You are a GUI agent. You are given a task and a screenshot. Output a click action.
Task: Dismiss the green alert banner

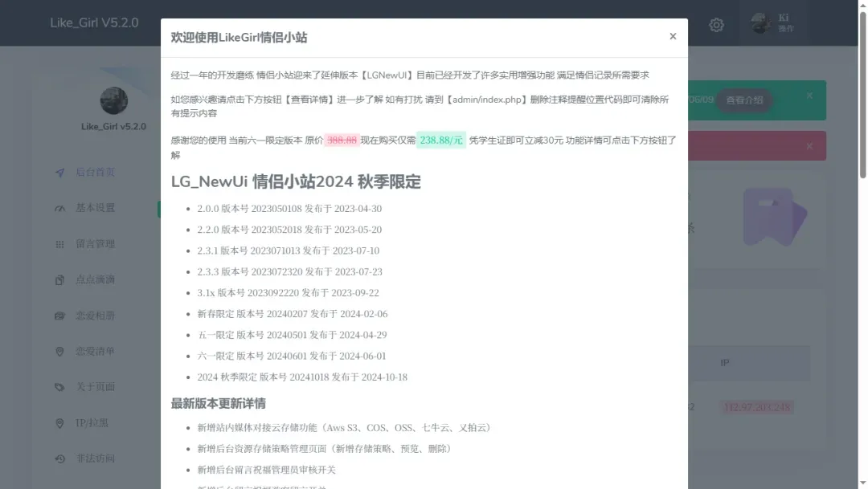[x=809, y=96]
